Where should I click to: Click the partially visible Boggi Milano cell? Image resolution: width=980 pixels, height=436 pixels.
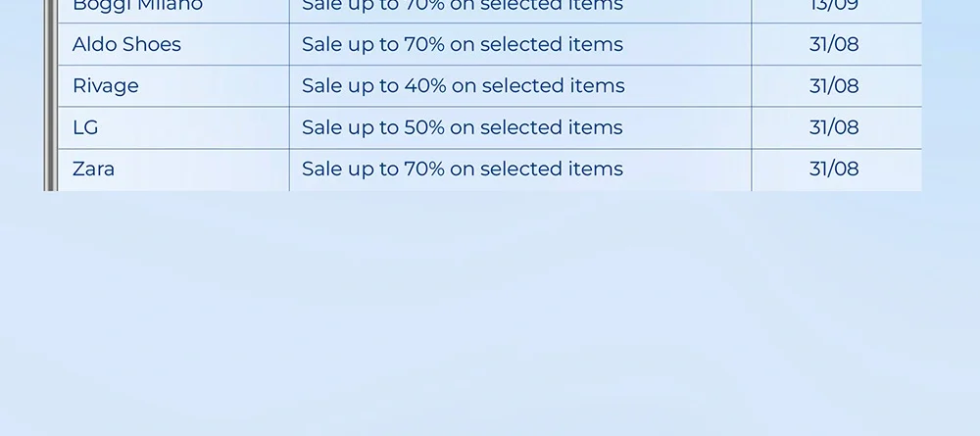click(137, 7)
